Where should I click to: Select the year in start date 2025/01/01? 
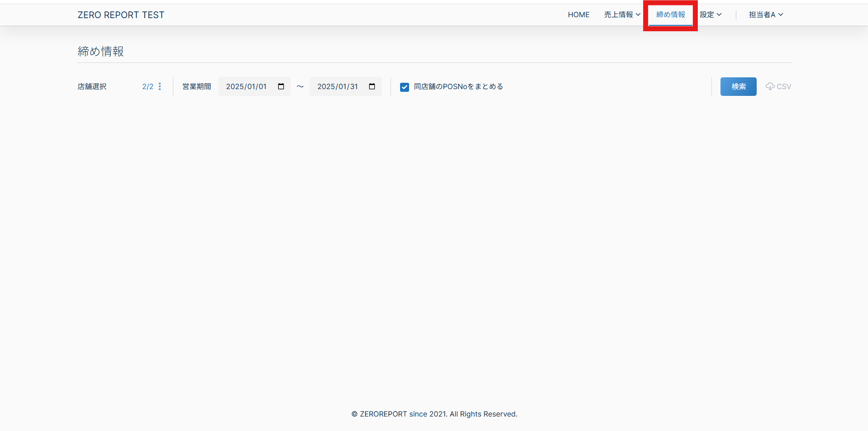coord(235,86)
